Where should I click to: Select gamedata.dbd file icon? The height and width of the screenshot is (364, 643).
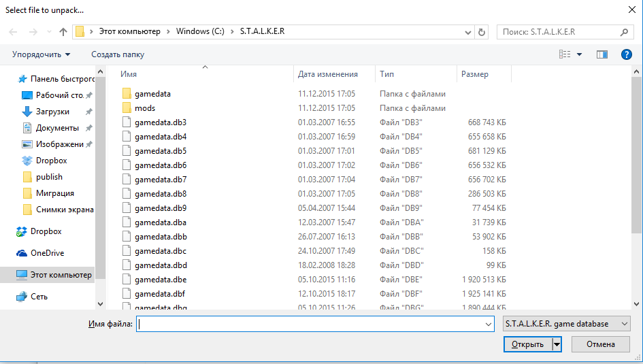coord(127,265)
